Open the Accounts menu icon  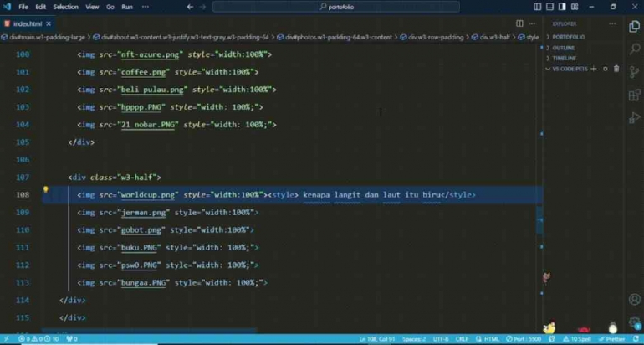pos(634,299)
